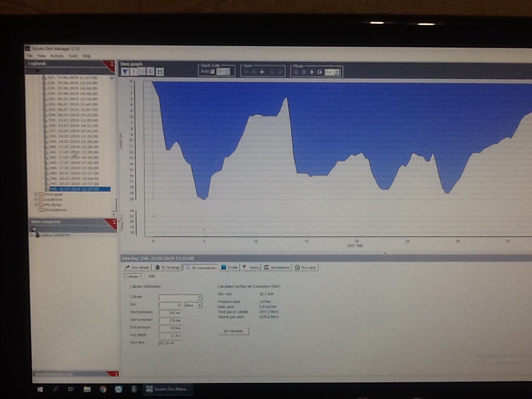Viewport: 532px width, 399px height.
Task: Open the Player speed 1x dropdown
Action: coord(332,72)
